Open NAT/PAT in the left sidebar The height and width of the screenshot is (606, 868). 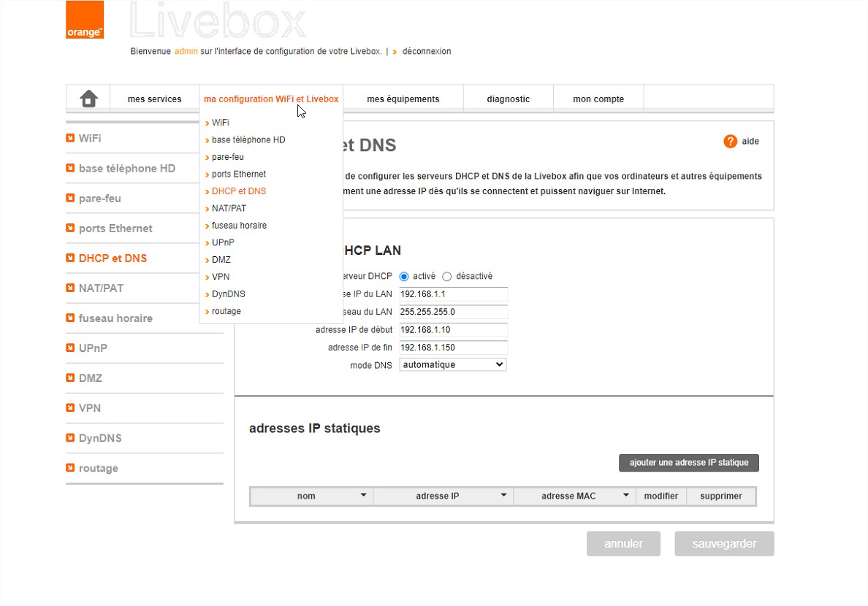click(101, 288)
